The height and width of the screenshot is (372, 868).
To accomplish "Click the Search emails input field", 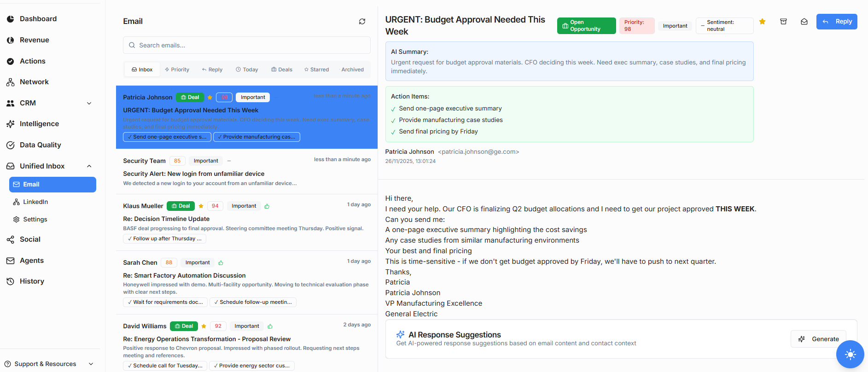I will point(247,45).
